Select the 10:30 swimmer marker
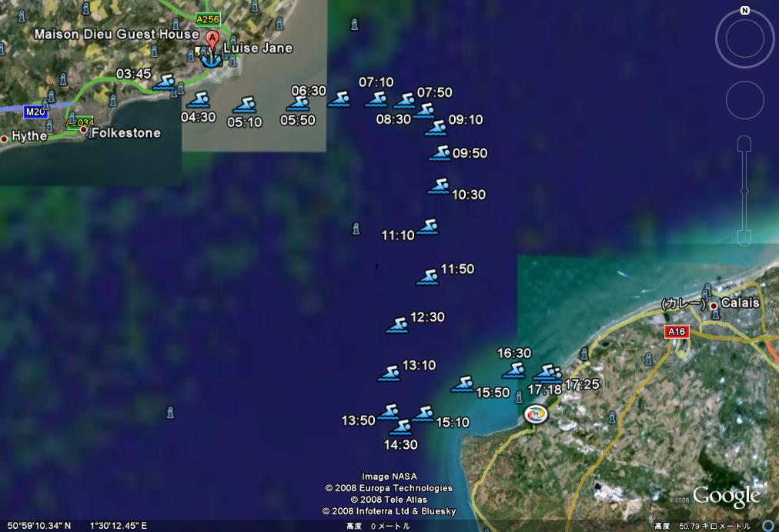The image size is (779, 532). 439,187
